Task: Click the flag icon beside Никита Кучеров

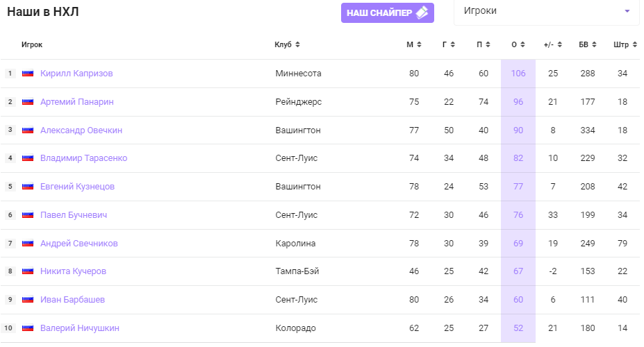Action: (x=28, y=271)
